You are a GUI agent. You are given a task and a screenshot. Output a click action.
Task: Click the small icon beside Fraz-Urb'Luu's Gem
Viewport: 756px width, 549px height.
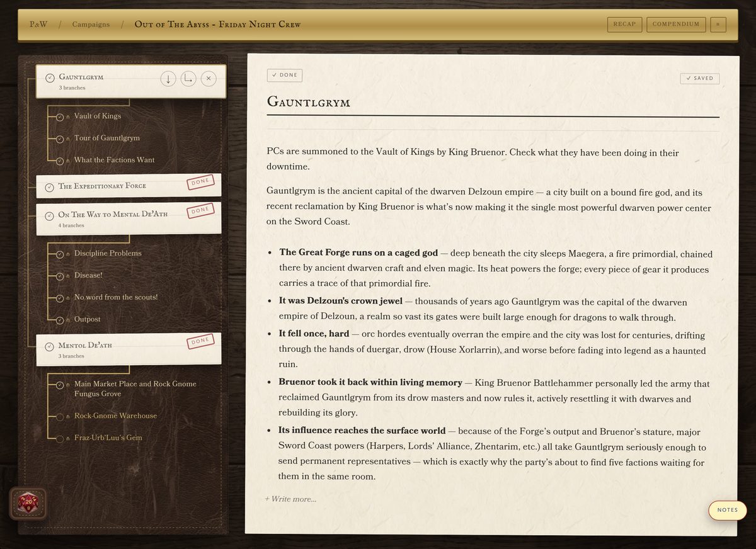pyautogui.click(x=68, y=439)
